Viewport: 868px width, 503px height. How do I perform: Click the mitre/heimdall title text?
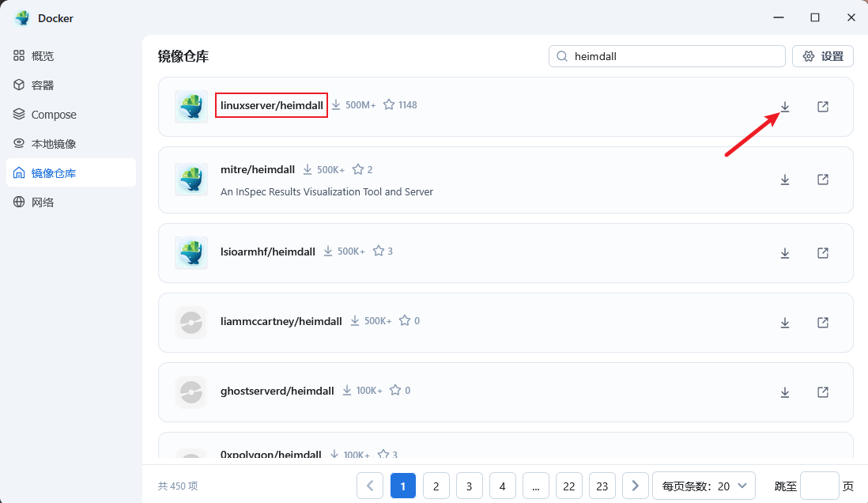point(258,169)
